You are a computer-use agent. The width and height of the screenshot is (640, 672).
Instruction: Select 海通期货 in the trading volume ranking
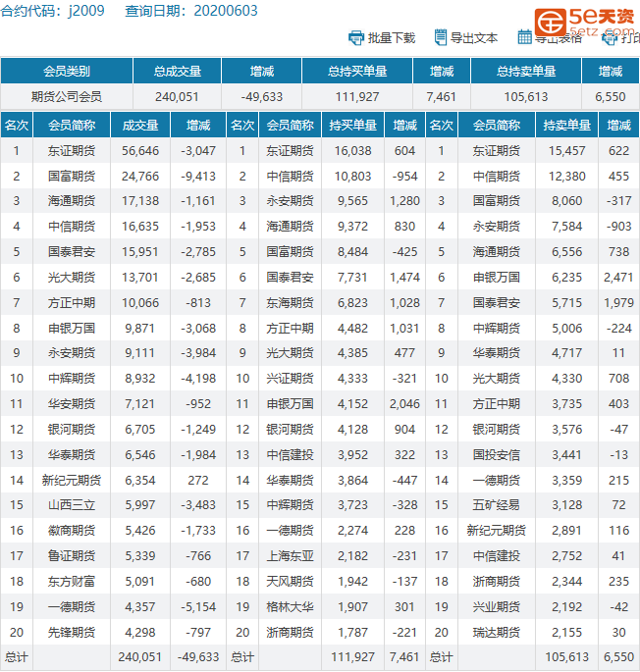[x=72, y=200]
